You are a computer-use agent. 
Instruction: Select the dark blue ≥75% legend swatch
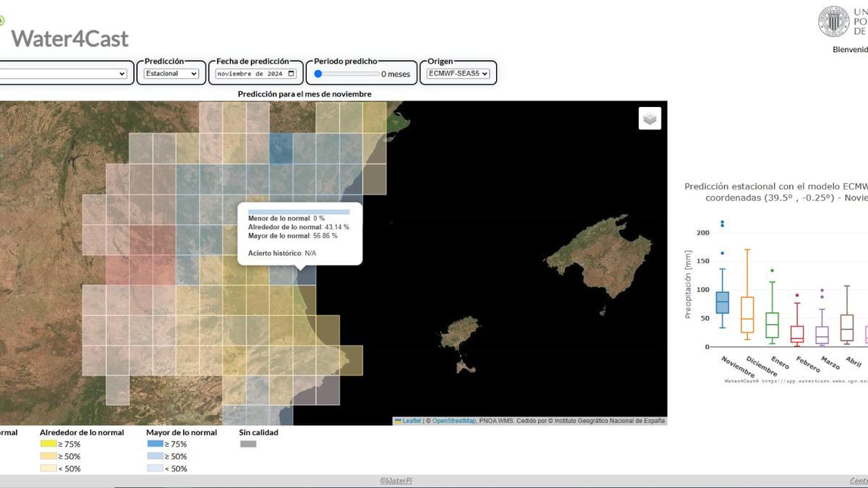pyautogui.click(x=157, y=443)
